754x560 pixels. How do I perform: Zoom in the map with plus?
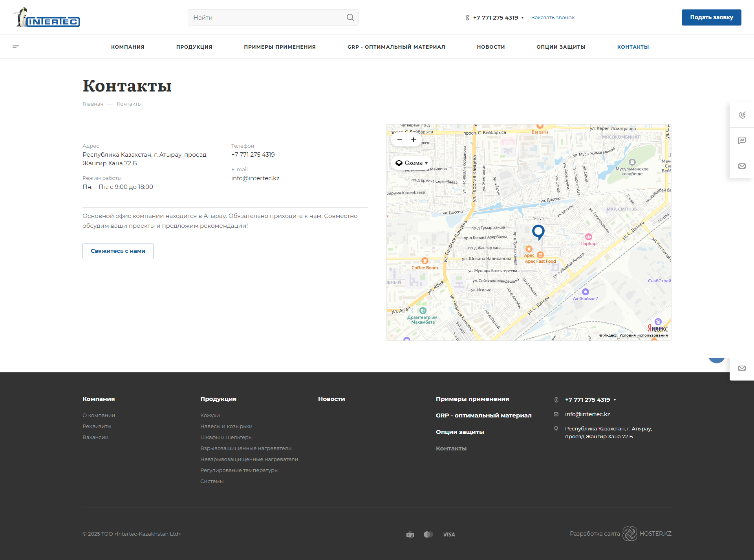(x=414, y=140)
